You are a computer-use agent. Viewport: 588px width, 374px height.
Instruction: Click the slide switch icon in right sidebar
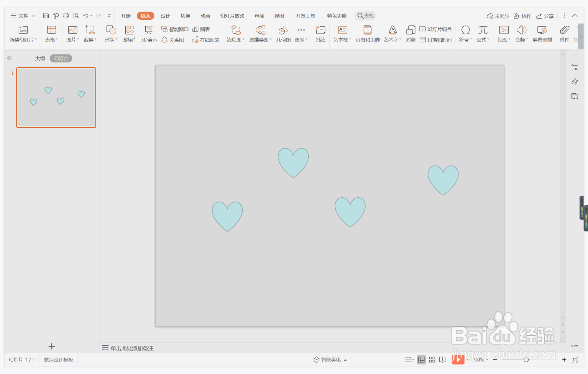coord(574,96)
